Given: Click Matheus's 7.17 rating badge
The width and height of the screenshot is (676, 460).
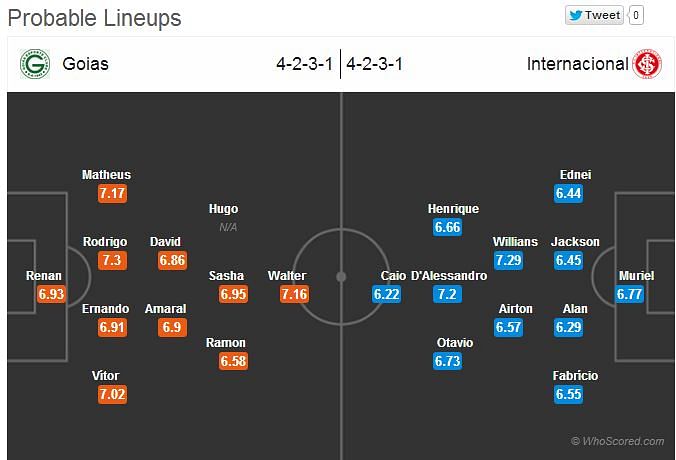Looking at the screenshot, I should [112, 193].
